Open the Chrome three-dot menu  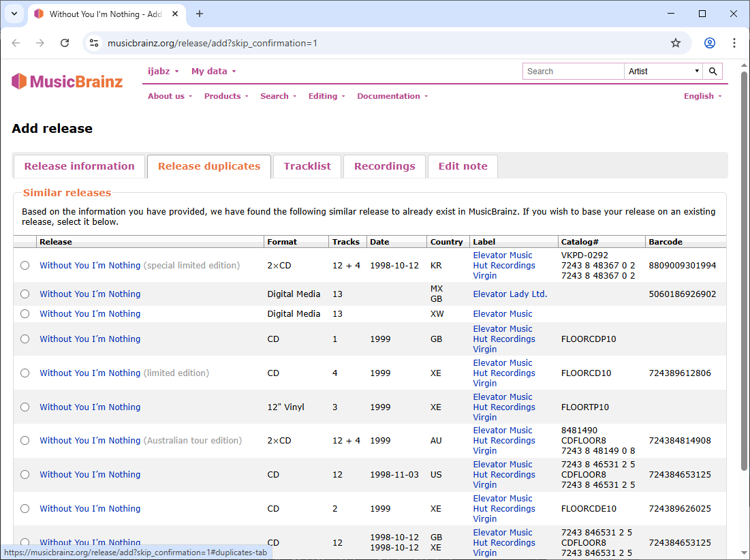coord(734,43)
